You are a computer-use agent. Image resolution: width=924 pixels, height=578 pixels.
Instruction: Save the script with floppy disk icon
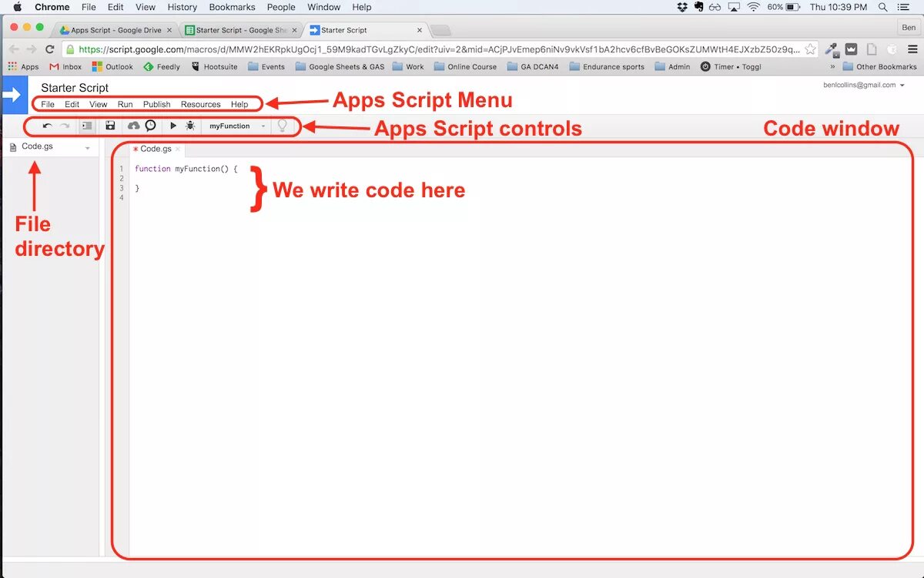point(110,126)
